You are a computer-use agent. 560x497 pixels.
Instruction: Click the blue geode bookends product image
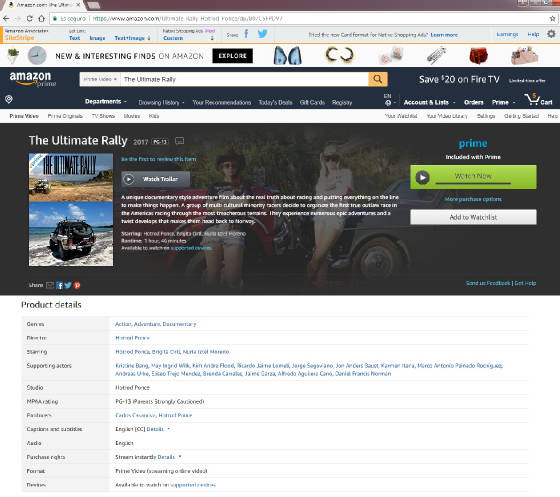pyautogui.click(x=288, y=55)
